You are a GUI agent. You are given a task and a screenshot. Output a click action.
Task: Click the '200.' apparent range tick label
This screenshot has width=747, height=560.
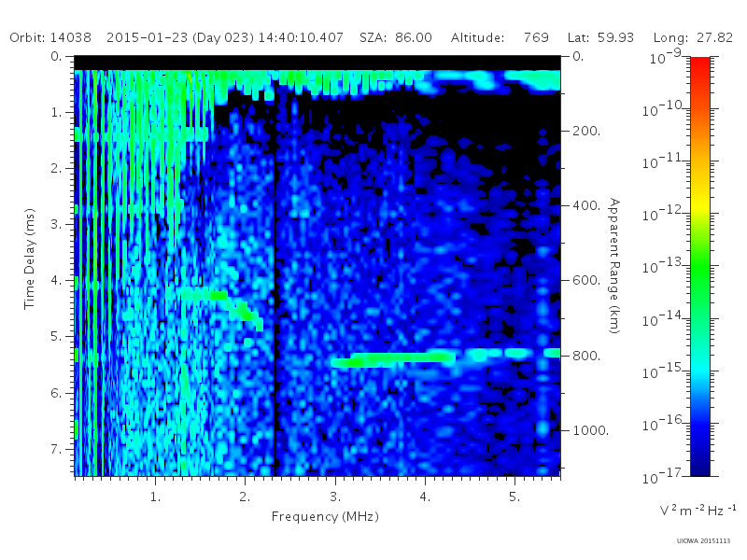coord(586,131)
